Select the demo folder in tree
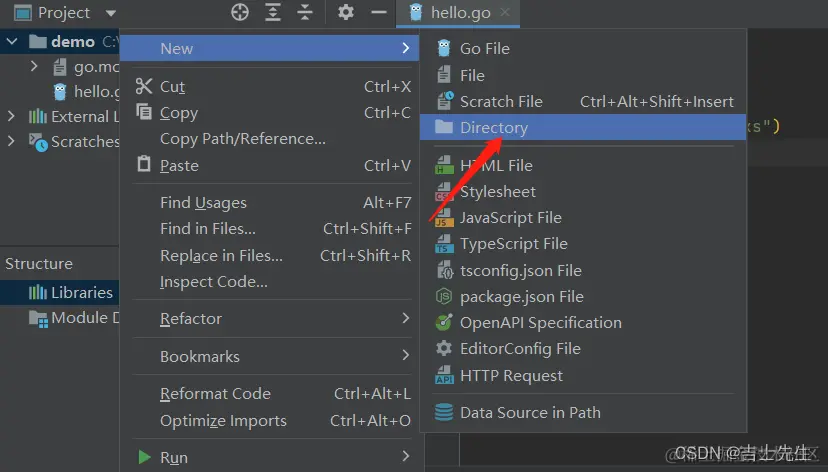 pyautogui.click(x=61, y=41)
